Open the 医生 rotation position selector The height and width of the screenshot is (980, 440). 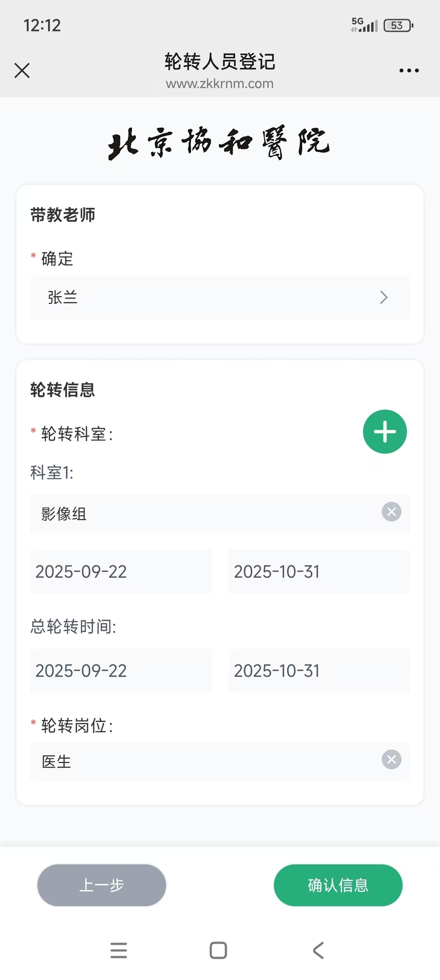click(204, 761)
